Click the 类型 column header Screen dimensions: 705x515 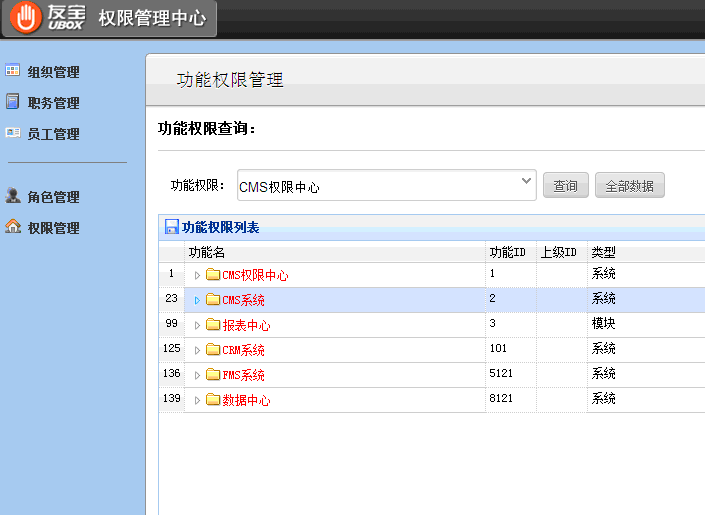click(x=603, y=252)
